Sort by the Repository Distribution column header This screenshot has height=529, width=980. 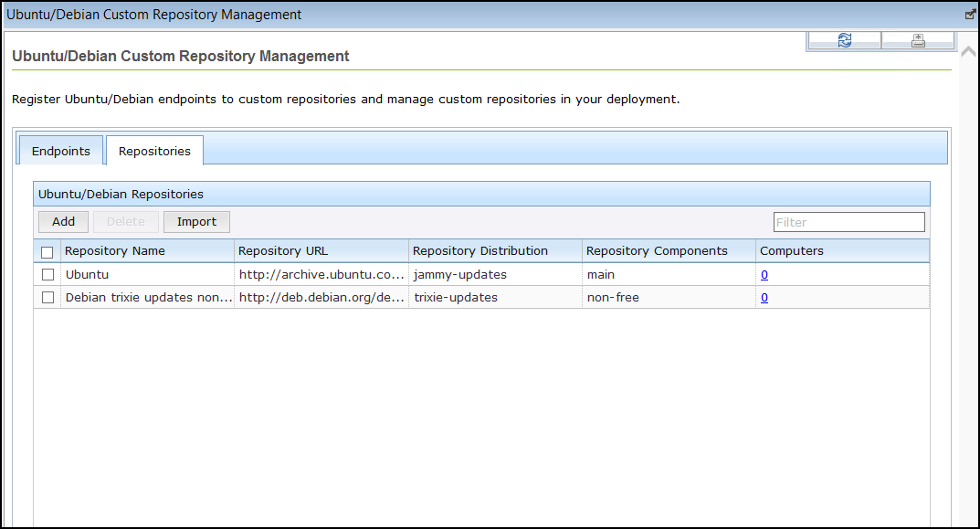click(495, 250)
